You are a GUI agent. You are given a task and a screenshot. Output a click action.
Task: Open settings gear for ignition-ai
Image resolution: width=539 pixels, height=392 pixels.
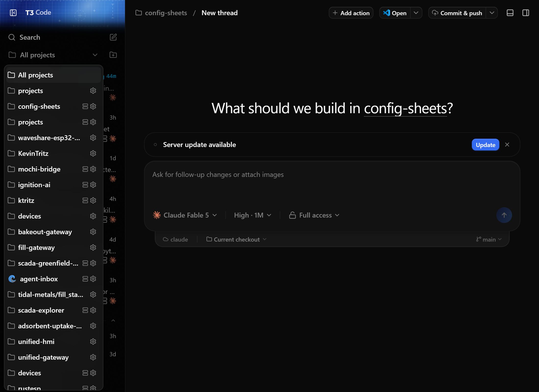point(93,185)
